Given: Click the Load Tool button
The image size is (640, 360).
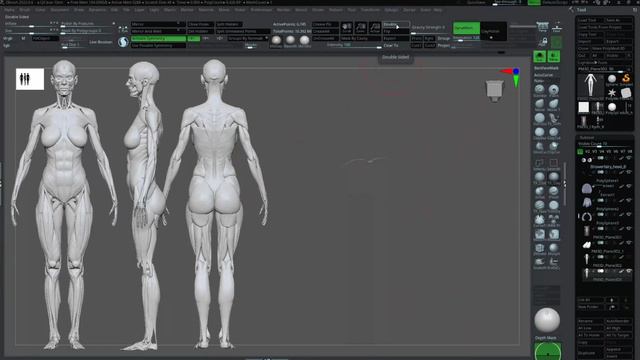Looking at the screenshot, I should (590, 20).
